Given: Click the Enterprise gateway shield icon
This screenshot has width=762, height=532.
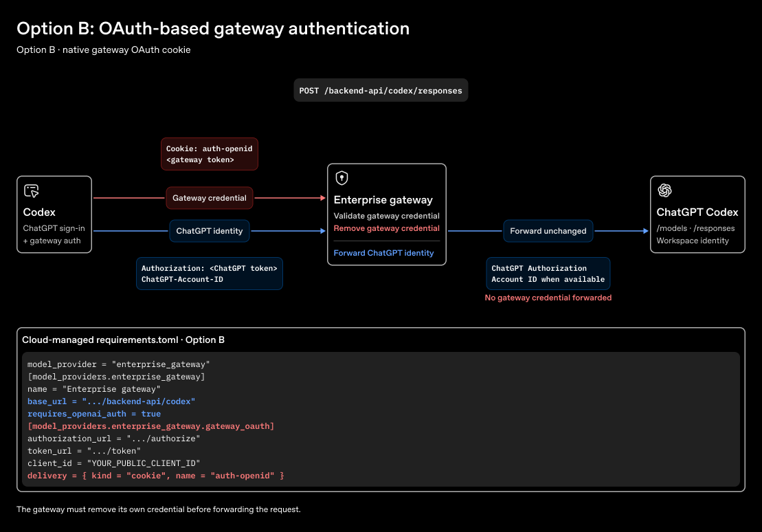Looking at the screenshot, I should click(341, 178).
